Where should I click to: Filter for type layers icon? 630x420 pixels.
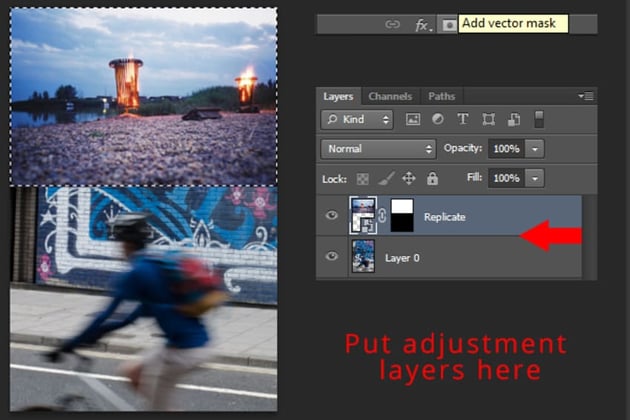click(x=463, y=119)
